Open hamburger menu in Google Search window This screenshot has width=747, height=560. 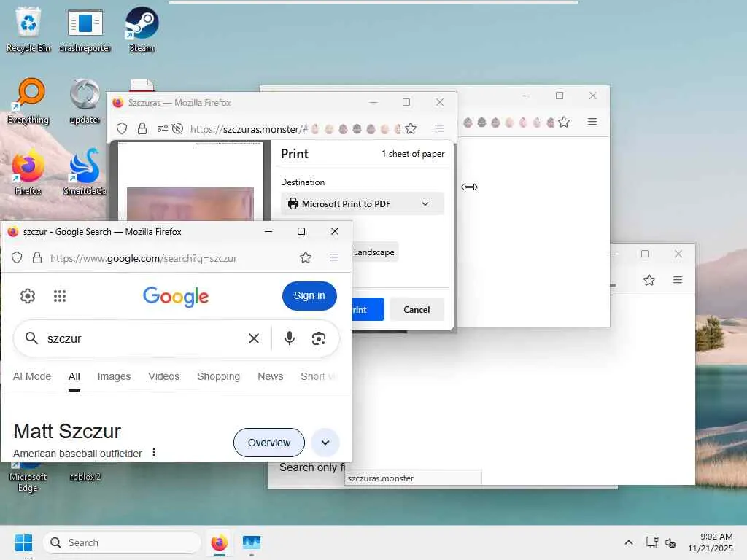click(334, 257)
